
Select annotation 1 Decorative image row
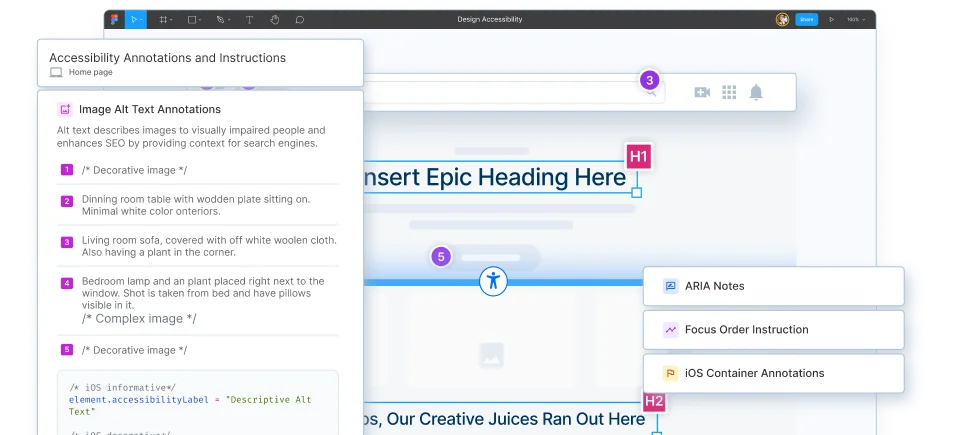click(198, 170)
